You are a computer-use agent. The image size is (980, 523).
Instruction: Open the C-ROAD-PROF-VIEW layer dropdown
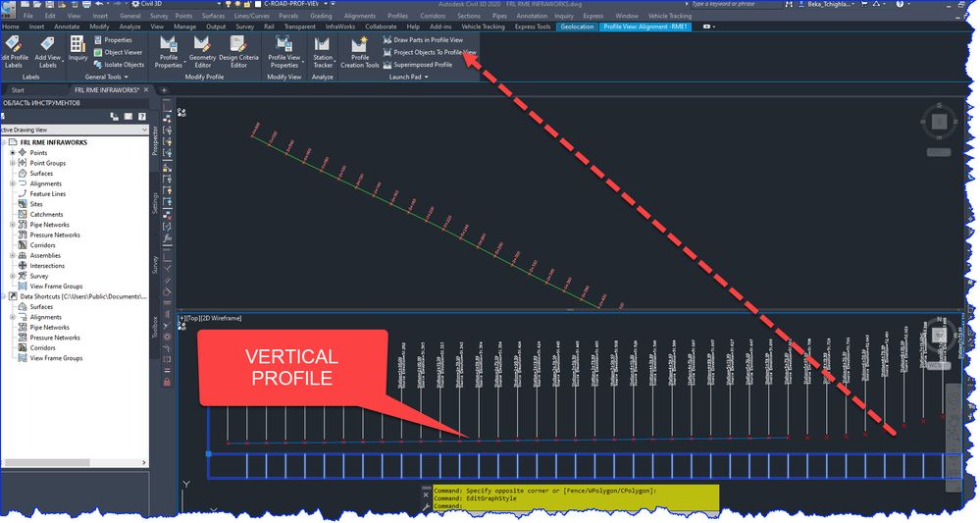[292, 4]
